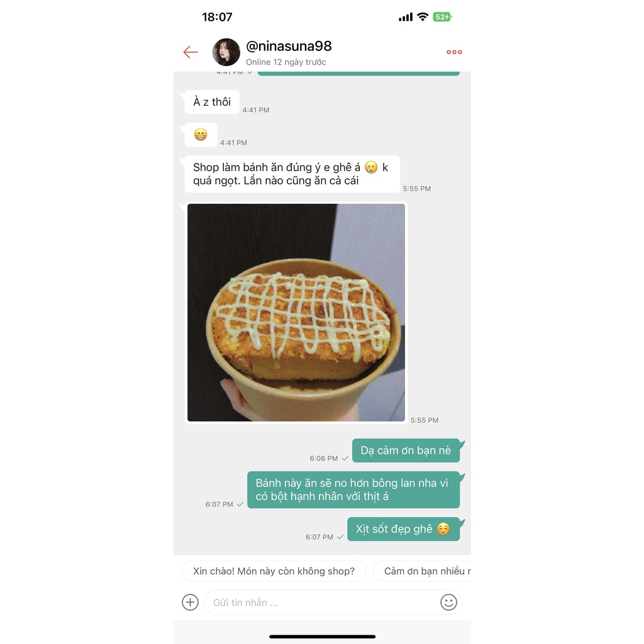Screen dimensions: 644x644
Task: Open the emoji picker smiley icon
Action: click(x=448, y=602)
